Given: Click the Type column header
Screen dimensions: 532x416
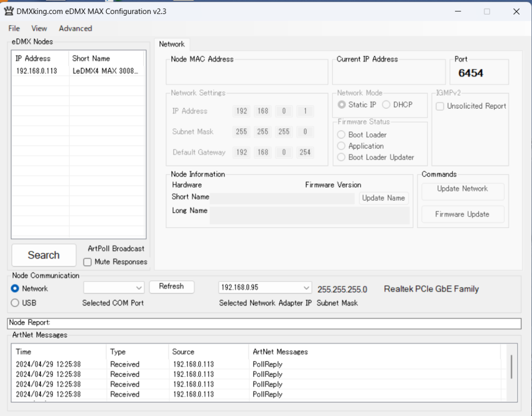Looking at the screenshot, I should pos(137,352).
